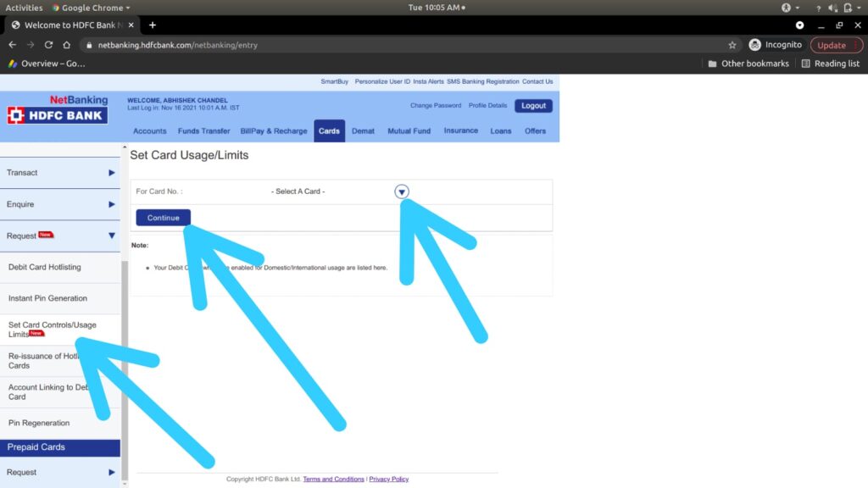Open Debit Card Hotlisting
Screen dimensions: 868x488
point(60,267)
